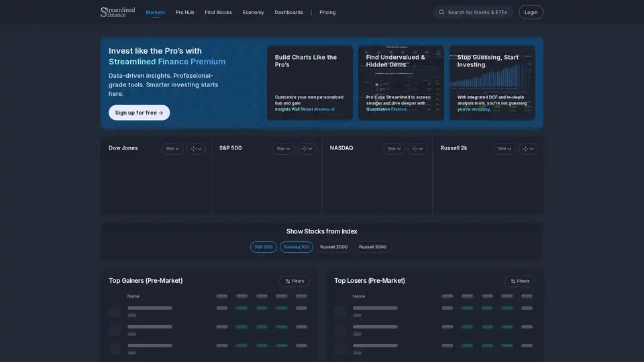Open the Pro Hub menu

click(x=184, y=12)
